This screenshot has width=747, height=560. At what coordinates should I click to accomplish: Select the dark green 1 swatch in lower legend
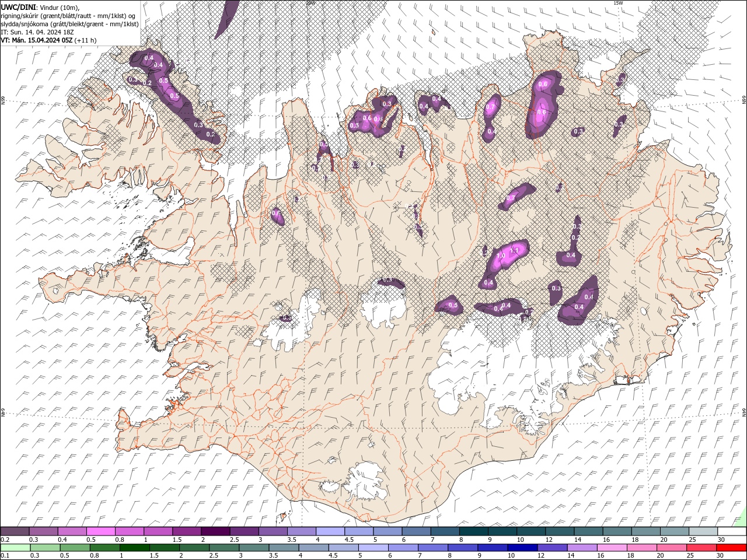tap(134, 548)
